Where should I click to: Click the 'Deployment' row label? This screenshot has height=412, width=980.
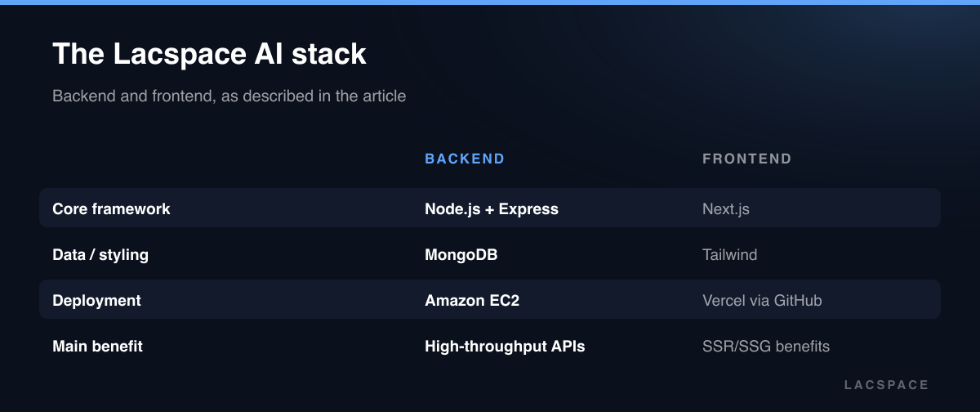point(97,300)
